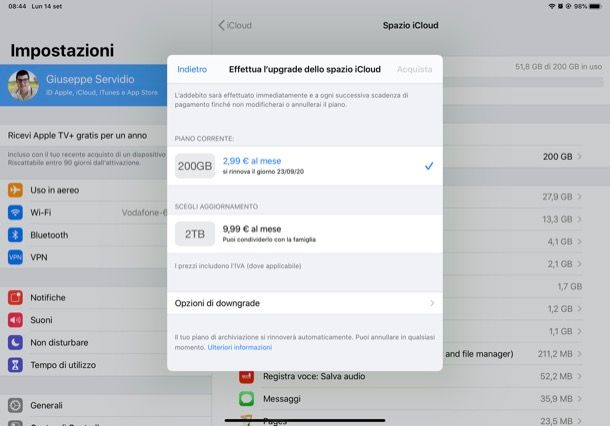
Task: Open Notifiche settings row
Action: coord(84,298)
